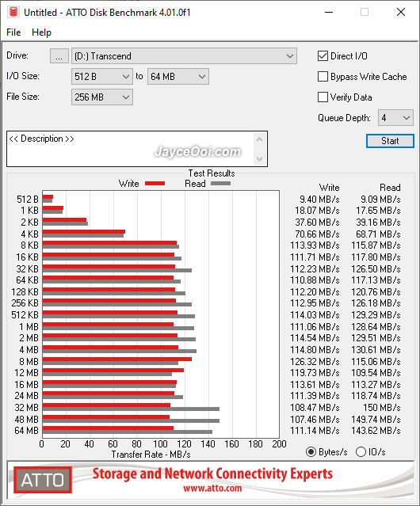This screenshot has height=506, width=420.
Task: Click the ATTO app icon in title bar
Action: (13, 12)
